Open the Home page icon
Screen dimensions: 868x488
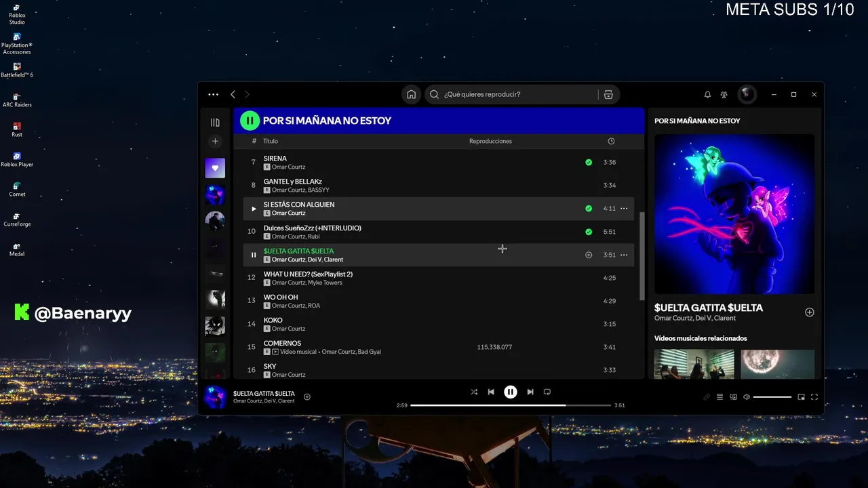click(x=411, y=95)
